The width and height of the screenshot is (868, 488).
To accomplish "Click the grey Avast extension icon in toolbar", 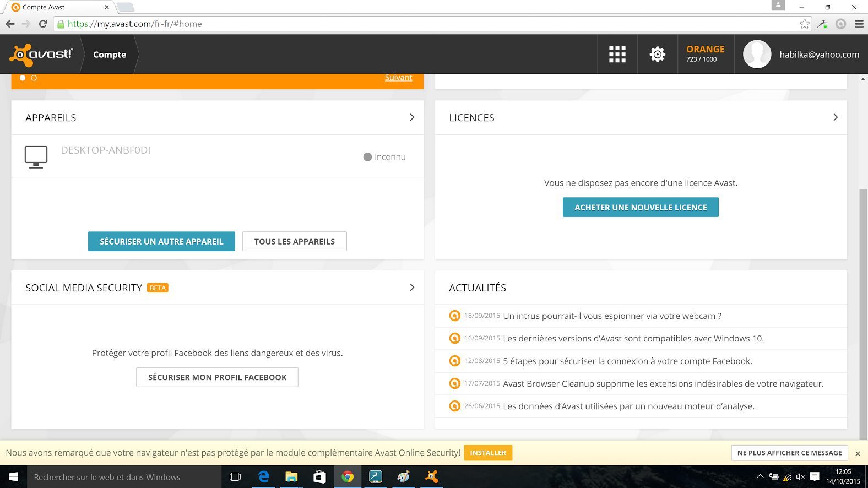I will coord(840,24).
